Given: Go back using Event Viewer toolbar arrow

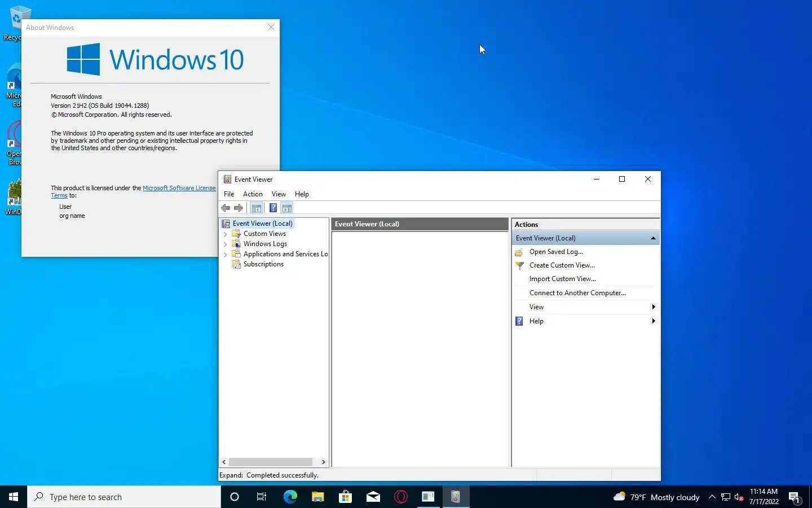Looking at the screenshot, I should coord(226,208).
